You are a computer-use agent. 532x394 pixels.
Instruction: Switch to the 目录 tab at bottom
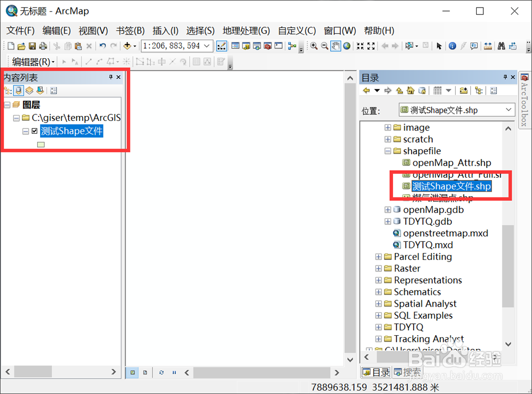[x=376, y=372]
